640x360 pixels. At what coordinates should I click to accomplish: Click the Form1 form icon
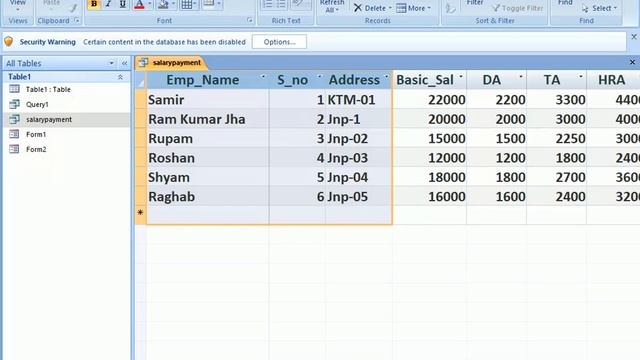pos(14,134)
